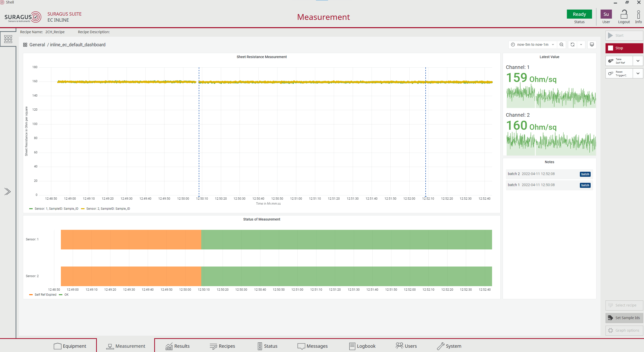Click the refresh dashboard icon
The image size is (644, 352).
coord(572,45)
